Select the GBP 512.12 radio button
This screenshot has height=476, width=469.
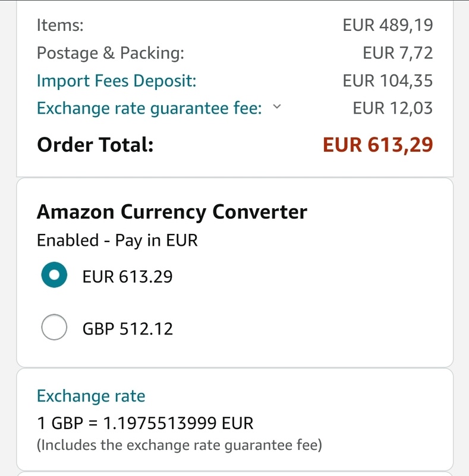[54, 328]
